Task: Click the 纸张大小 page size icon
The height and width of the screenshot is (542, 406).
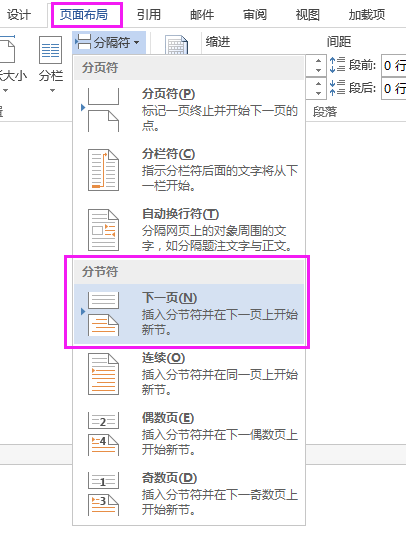Action: tap(7, 50)
